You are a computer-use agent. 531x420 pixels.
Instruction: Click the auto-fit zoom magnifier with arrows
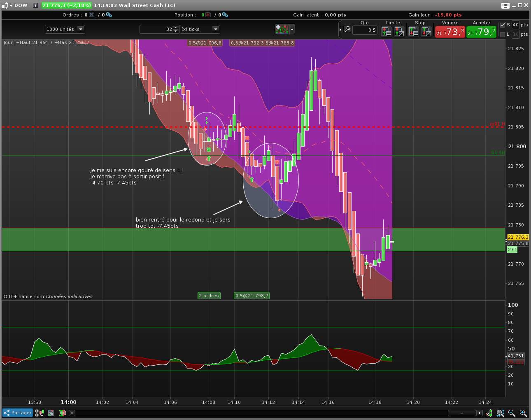(500, 413)
